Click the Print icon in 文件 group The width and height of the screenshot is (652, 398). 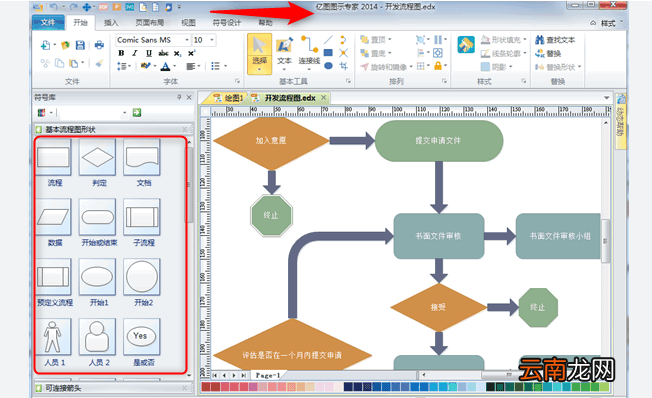coord(99,44)
